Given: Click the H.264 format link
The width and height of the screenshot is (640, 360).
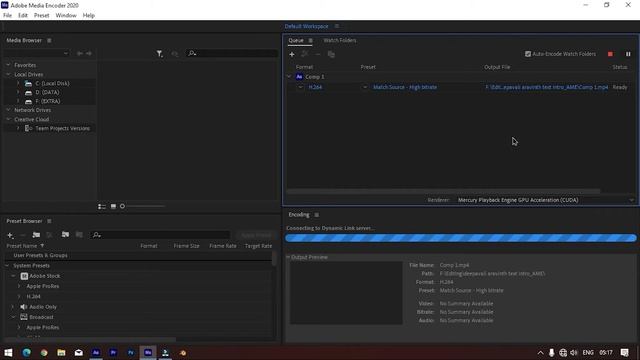Looking at the screenshot, I should 315,87.
